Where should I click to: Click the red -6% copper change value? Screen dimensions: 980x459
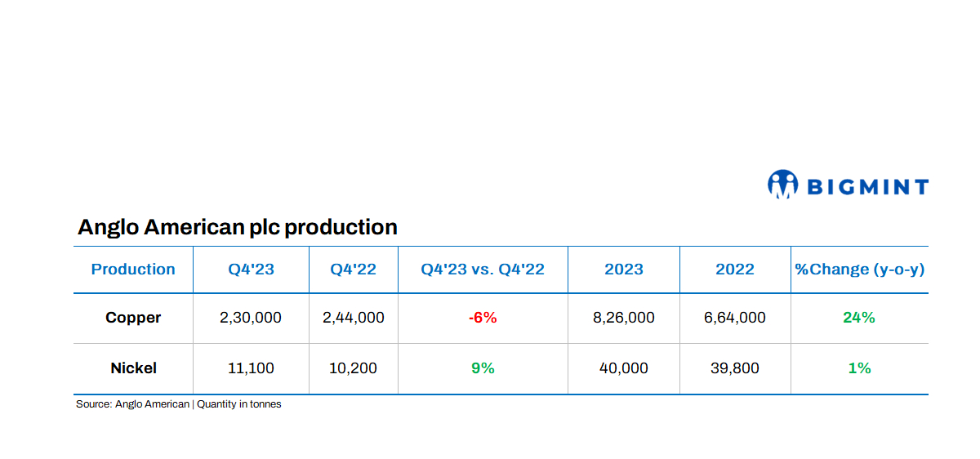click(x=483, y=318)
